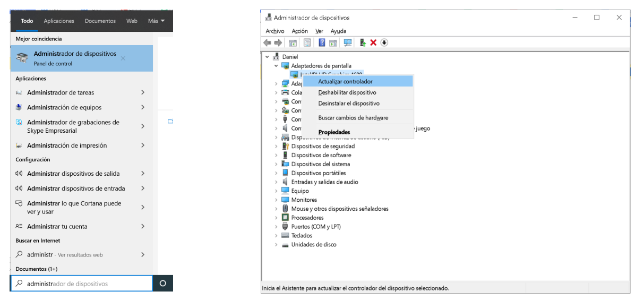Switch to the Todo search tab
This screenshot has height=300, width=644.
click(x=27, y=21)
